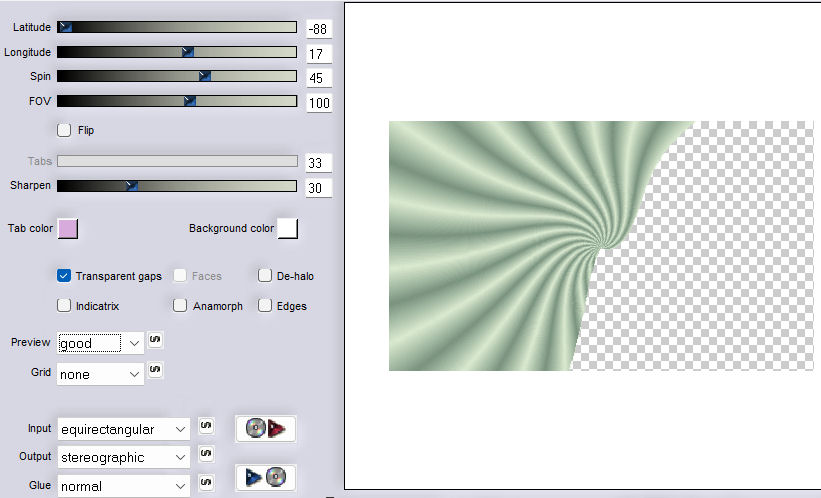Click the small icon button next to Glue dropdown
The height and width of the screenshot is (498, 821).
point(205,484)
